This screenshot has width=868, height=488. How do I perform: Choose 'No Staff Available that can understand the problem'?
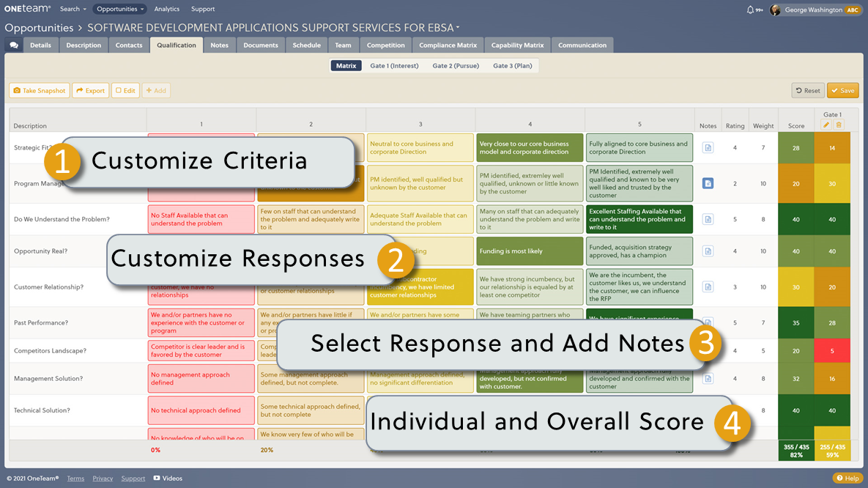[x=201, y=219]
